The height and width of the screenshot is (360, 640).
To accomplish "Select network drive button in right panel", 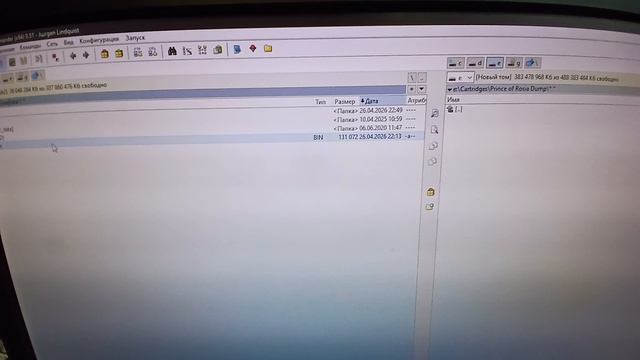I will (x=533, y=63).
